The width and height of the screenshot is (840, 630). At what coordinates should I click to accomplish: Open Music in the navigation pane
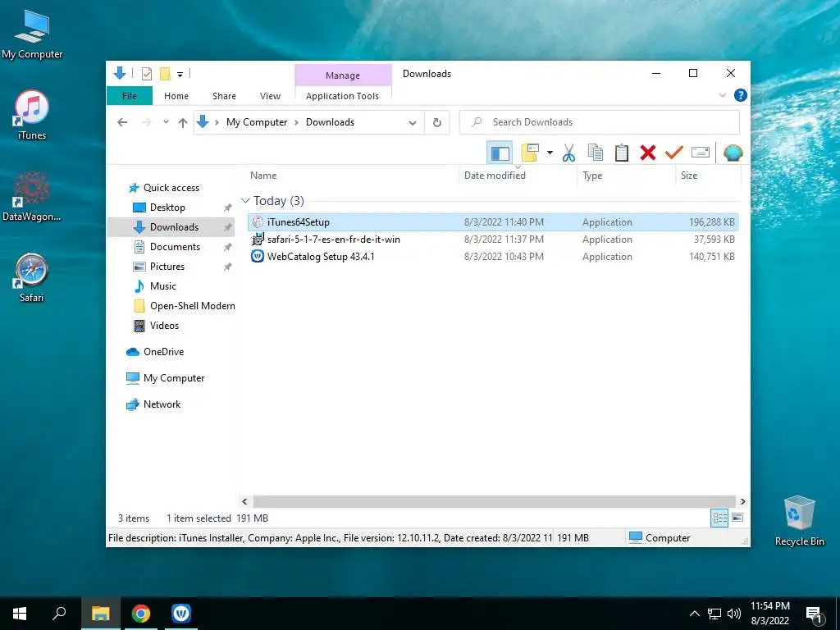pyautogui.click(x=155, y=286)
